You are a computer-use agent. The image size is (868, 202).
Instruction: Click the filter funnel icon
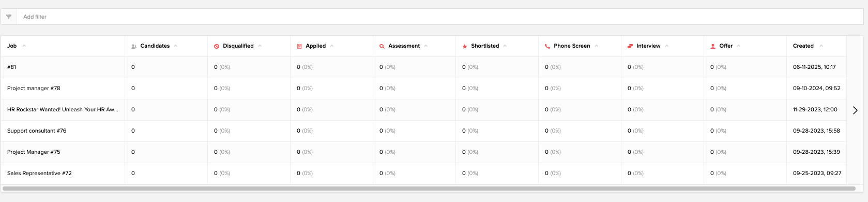click(x=9, y=17)
